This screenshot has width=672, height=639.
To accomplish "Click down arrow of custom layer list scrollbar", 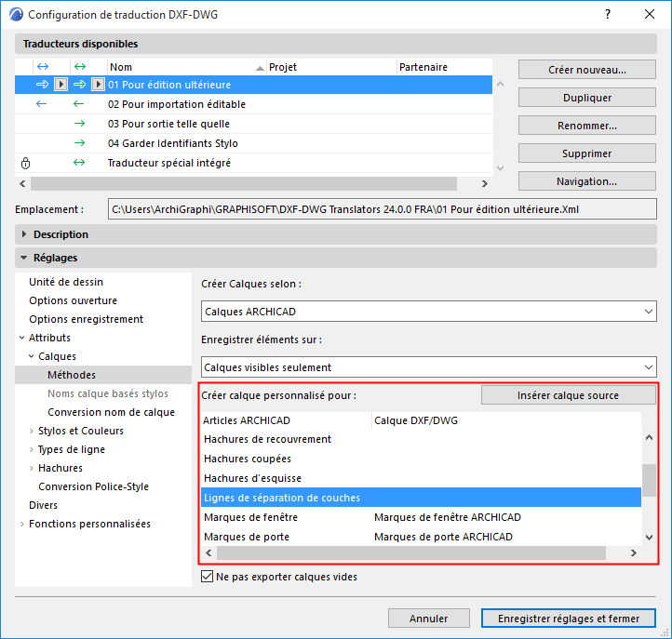I will (650, 538).
